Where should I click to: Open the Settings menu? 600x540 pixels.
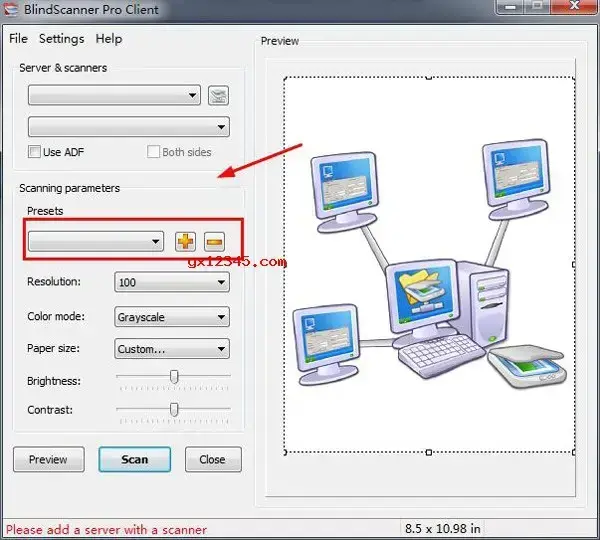click(x=62, y=39)
